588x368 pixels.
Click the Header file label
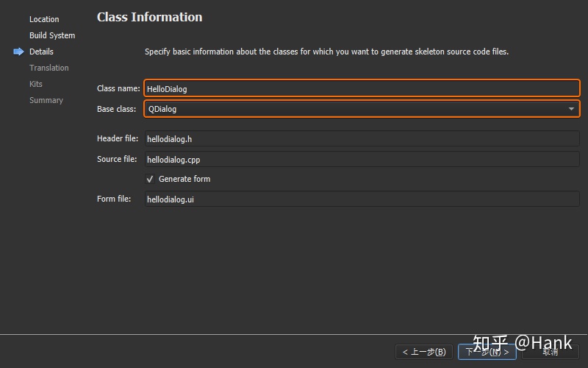(x=118, y=138)
